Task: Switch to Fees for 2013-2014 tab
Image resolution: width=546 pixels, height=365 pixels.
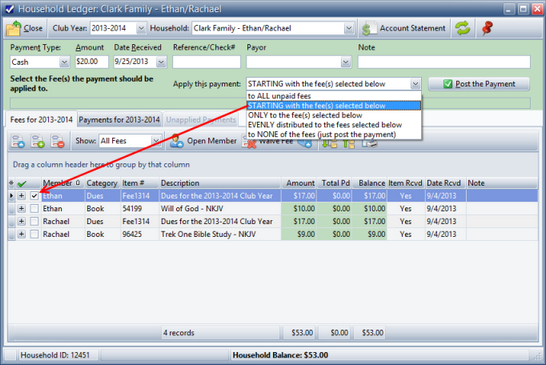Action: pyautogui.click(x=41, y=120)
